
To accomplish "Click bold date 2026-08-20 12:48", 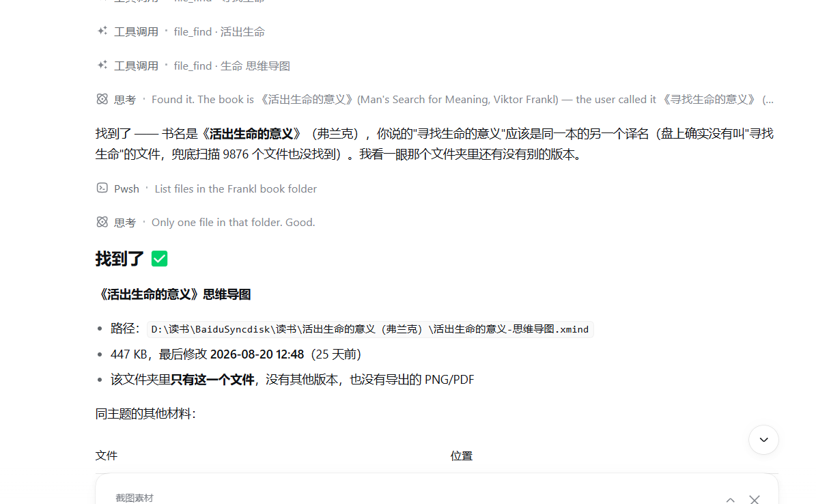I will coord(257,354).
